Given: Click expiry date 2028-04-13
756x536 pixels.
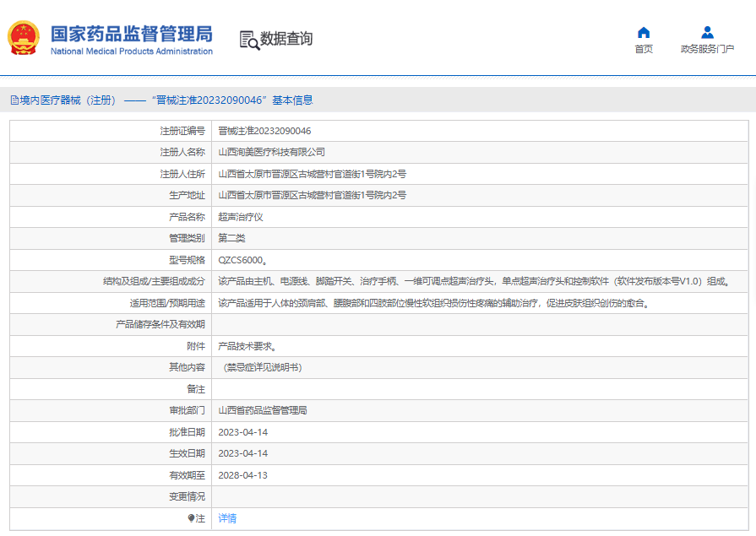Looking at the screenshot, I should 243,475.
